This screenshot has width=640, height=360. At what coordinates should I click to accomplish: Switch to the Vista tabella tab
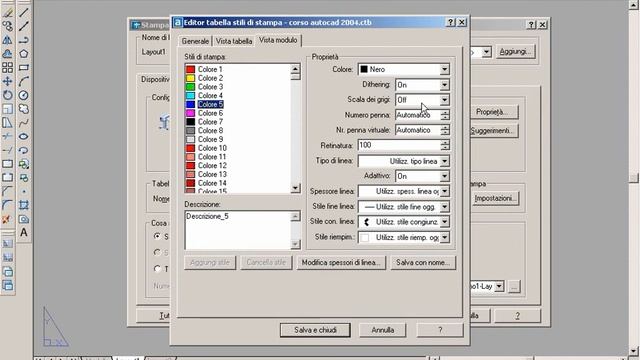coord(234,41)
